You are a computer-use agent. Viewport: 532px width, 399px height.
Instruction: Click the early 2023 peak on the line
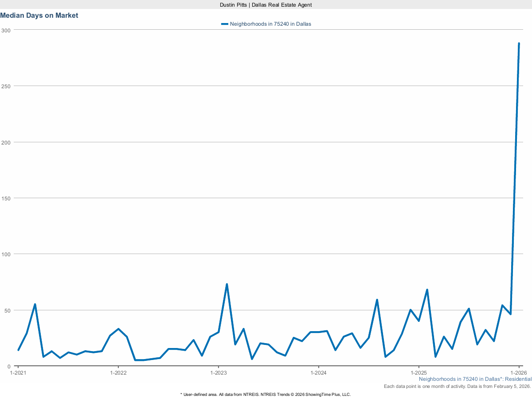[227, 284]
